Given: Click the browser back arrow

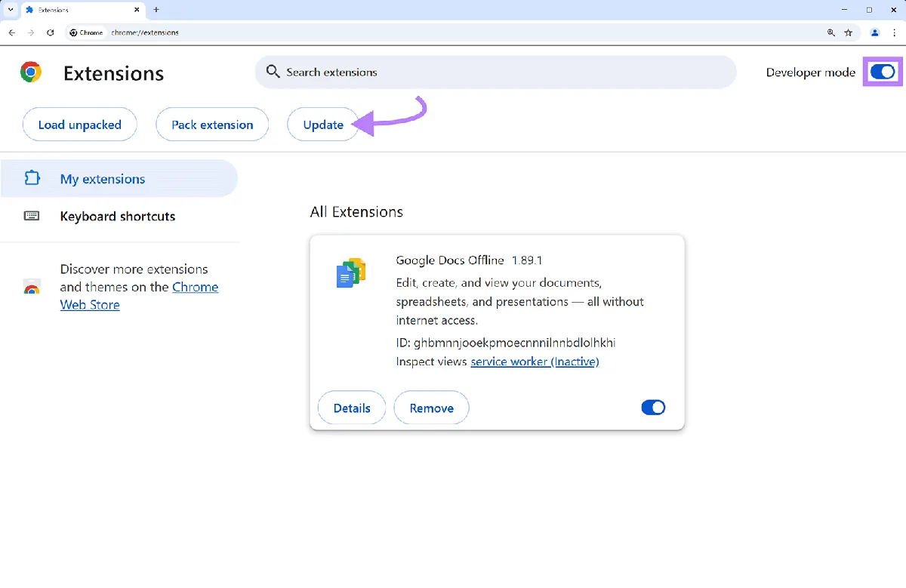Looking at the screenshot, I should point(11,32).
